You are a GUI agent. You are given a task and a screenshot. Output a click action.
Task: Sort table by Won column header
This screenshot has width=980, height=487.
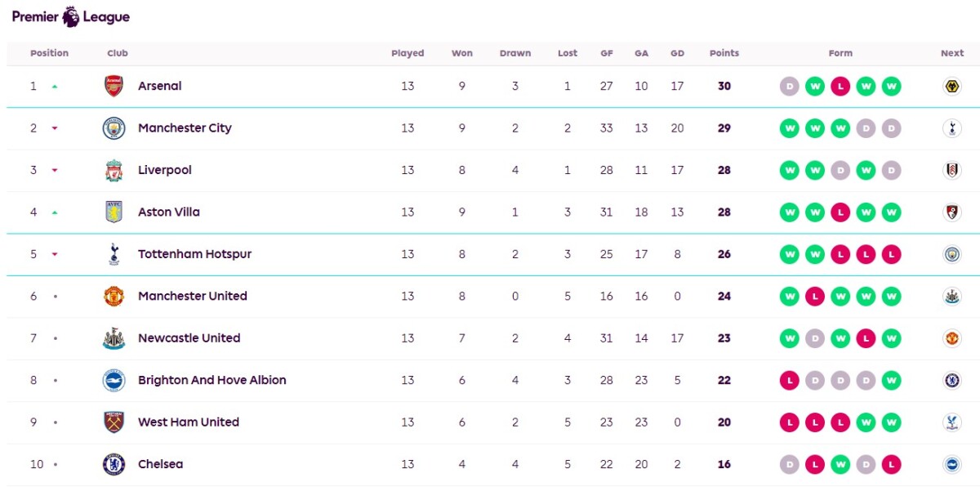(462, 53)
